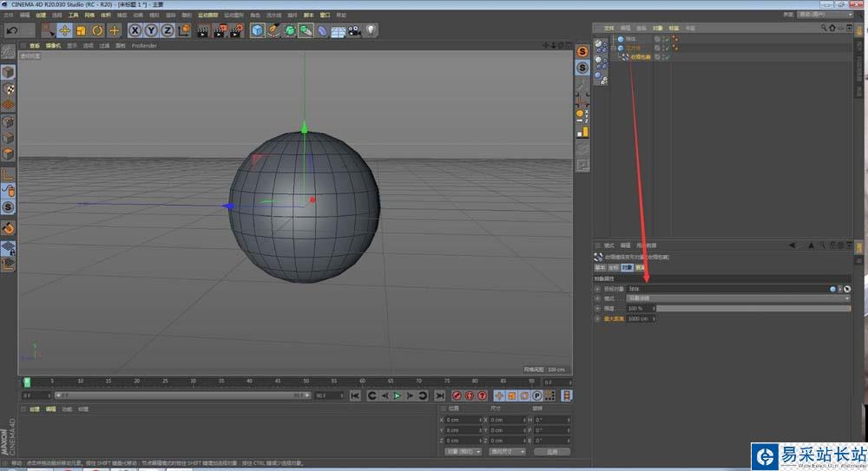Click the 应用 apply button
The height and width of the screenshot is (471, 868).
(x=551, y=451)
